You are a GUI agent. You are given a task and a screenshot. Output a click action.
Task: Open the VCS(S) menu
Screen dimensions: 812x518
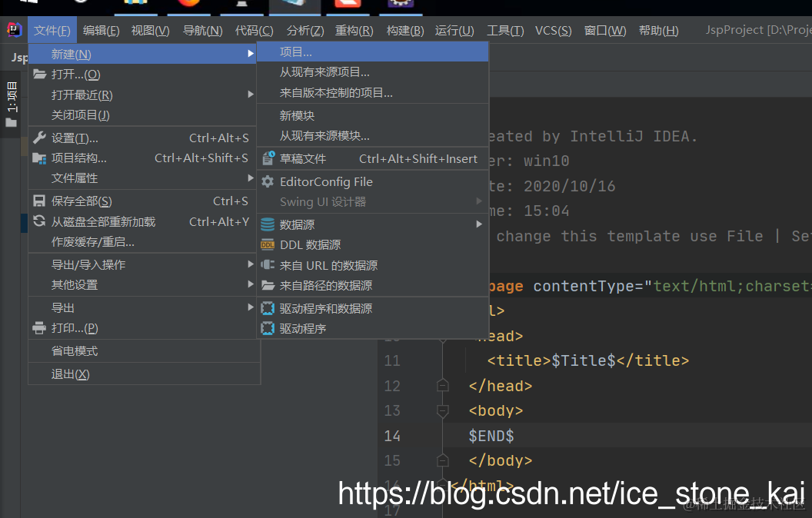(x=553, y=31)
